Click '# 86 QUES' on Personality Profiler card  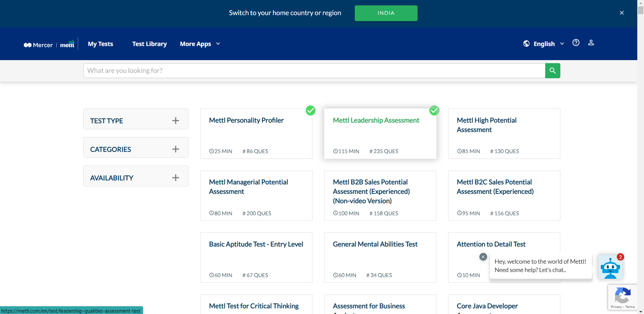255,151
